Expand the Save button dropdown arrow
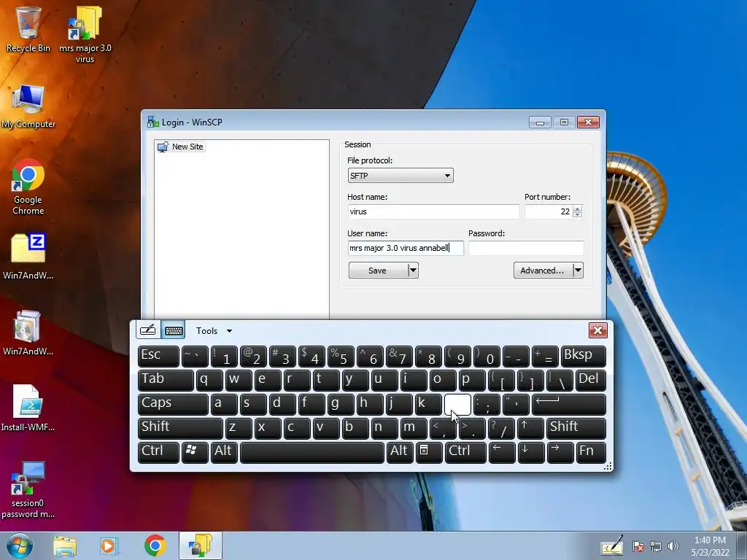The height and width of the screenshot is (560, 747). point(413,271)
